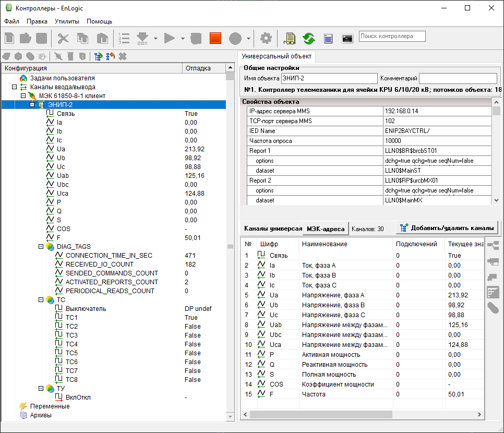Open the terminal console icon
Viewport: 504px width, 433px height.
[347, 38]
